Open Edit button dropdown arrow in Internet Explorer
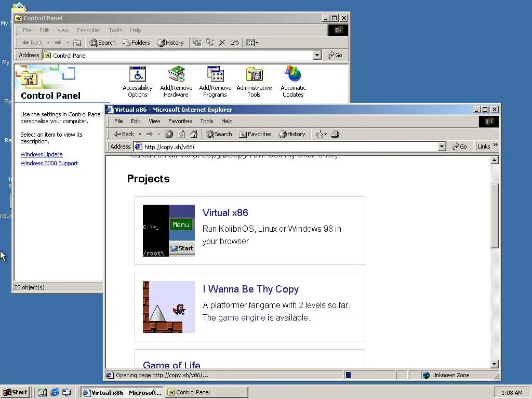 (325, 135)
